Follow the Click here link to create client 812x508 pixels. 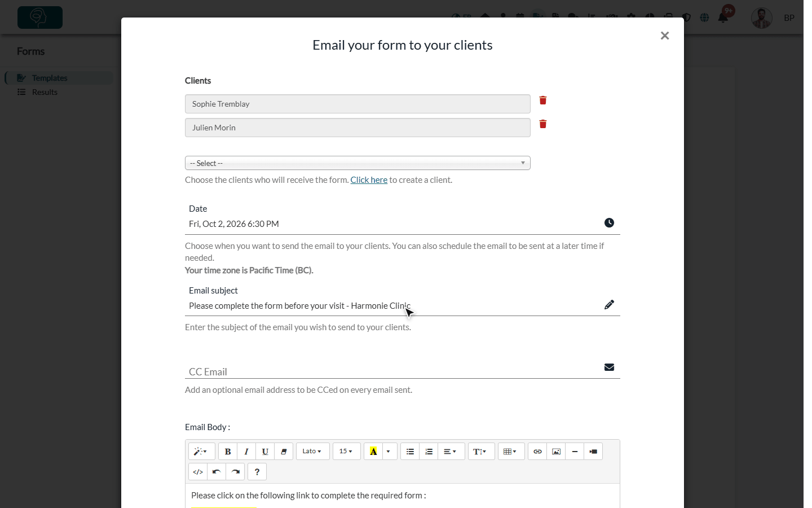coord(369,180)
